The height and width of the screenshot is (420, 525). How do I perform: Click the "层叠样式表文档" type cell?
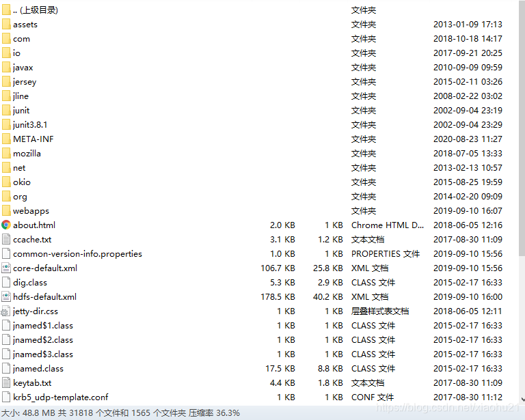tap(380, 311)
